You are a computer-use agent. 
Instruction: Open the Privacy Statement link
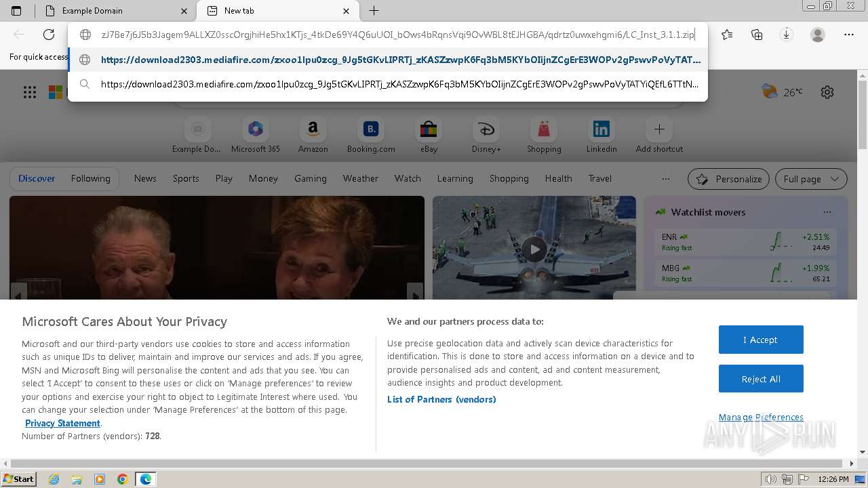(x=62, y=423)
